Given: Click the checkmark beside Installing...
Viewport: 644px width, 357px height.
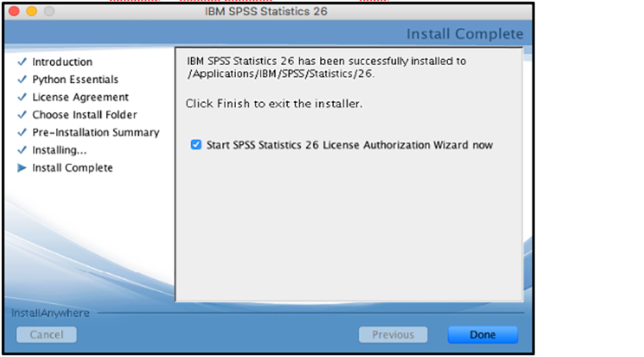Looking at the screenshot, I should point(22,150).
